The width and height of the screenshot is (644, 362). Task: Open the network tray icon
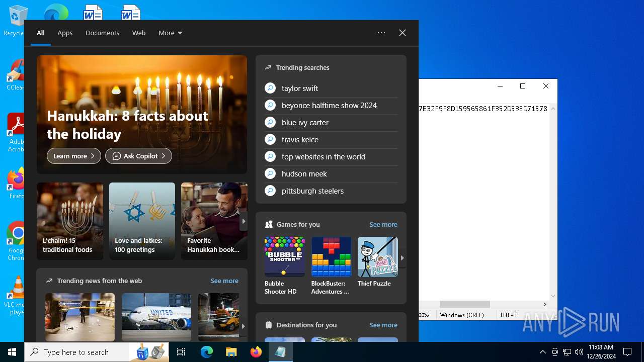[567, 352]
